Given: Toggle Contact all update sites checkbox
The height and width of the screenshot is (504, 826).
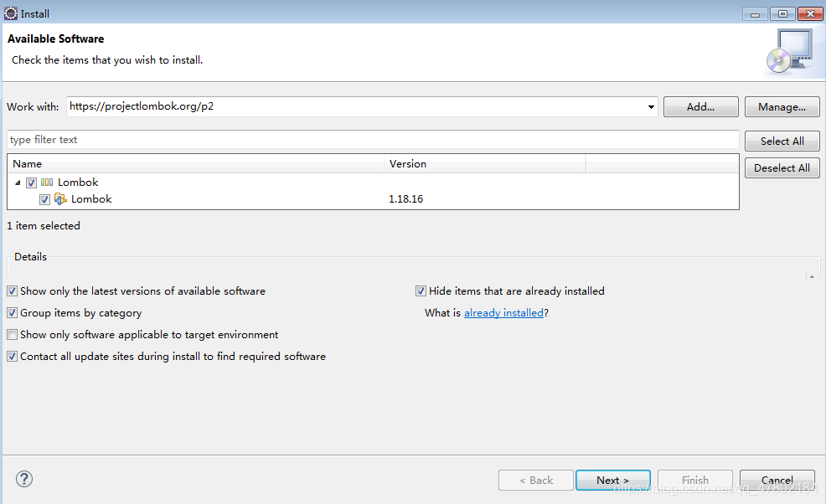Looking at the screenshot, I should tap(12, 357).
